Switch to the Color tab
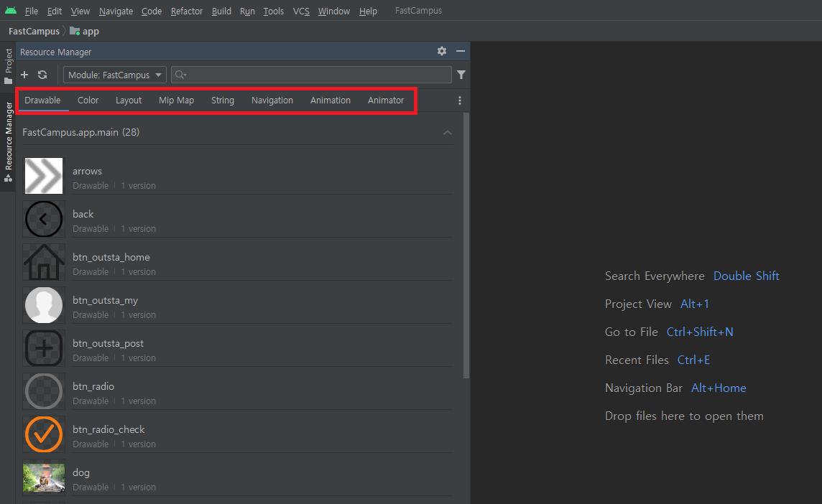 click(88, 100)
